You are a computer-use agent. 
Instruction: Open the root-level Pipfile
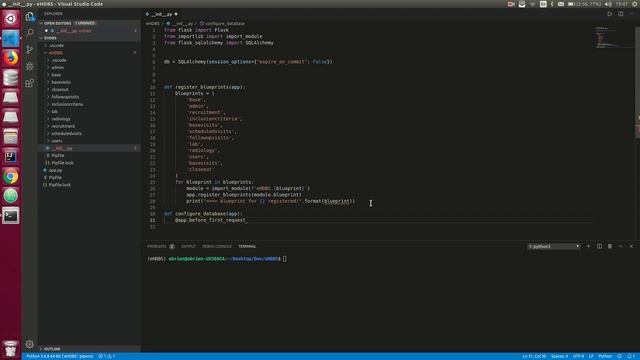tap(55, 178)
